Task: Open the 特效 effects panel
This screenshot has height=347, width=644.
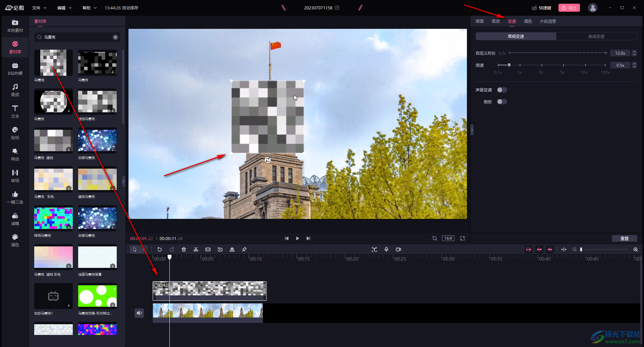Action: click(x=15, y=155)
